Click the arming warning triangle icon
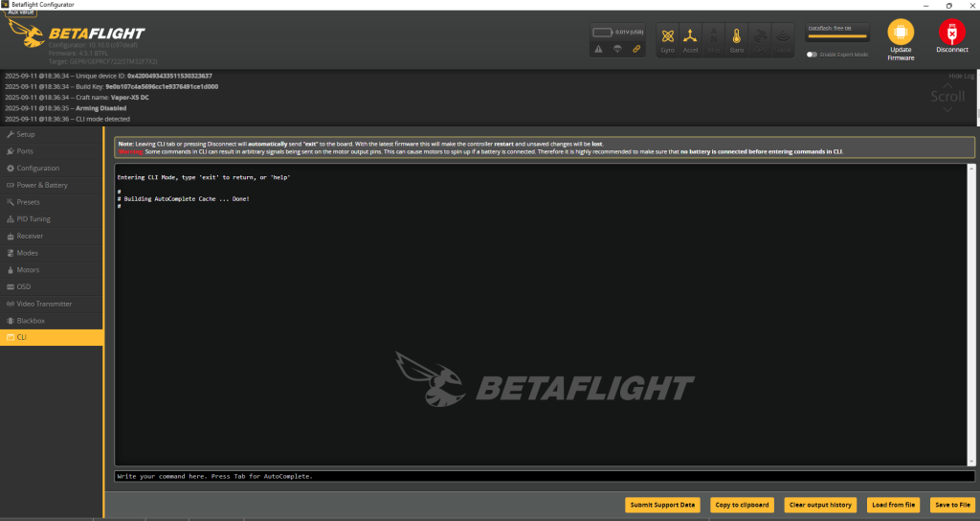980x521 pixels. pos(599,49)
